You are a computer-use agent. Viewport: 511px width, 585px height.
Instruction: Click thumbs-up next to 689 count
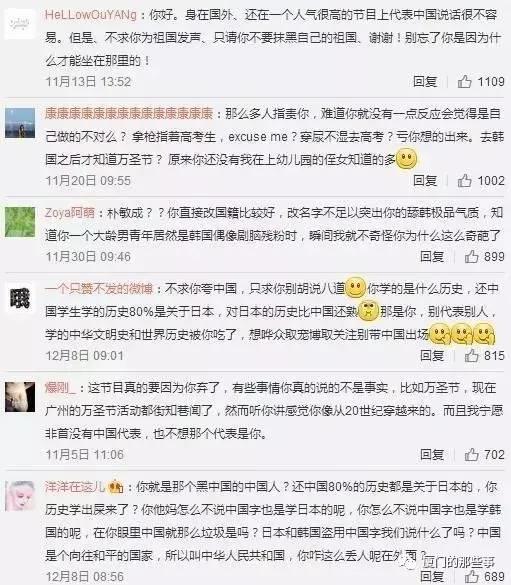coord(471,577)
